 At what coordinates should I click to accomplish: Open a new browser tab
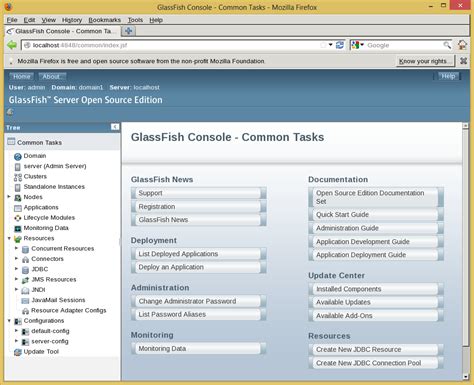click(128, 31)
